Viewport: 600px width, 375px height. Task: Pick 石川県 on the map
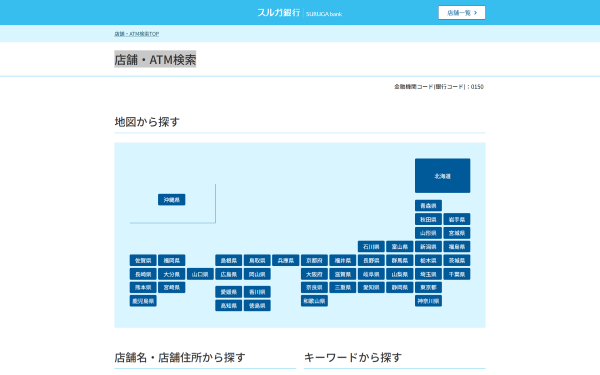(x=371, y=247)
